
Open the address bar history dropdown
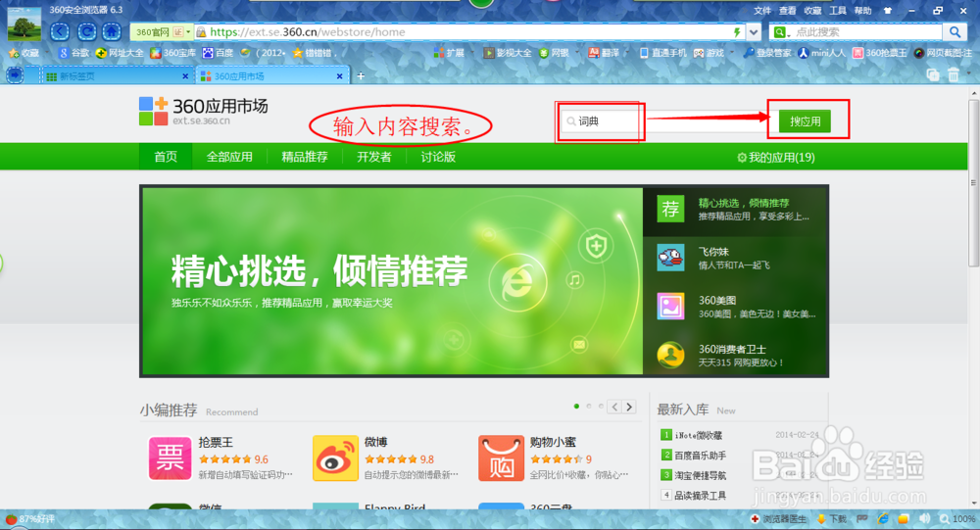[x=753, y=32]
